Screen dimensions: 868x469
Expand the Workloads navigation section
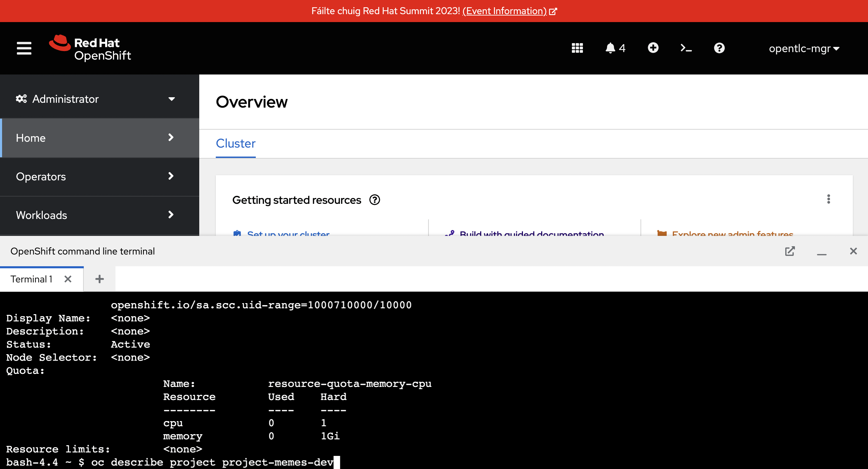click(100, 215)
